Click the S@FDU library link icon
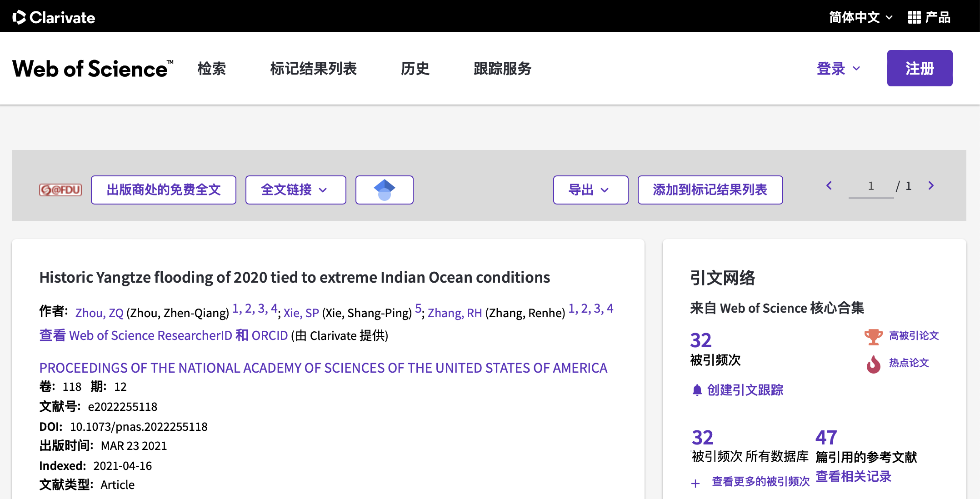This screenshot has height=499, width=980. point(60,190)
